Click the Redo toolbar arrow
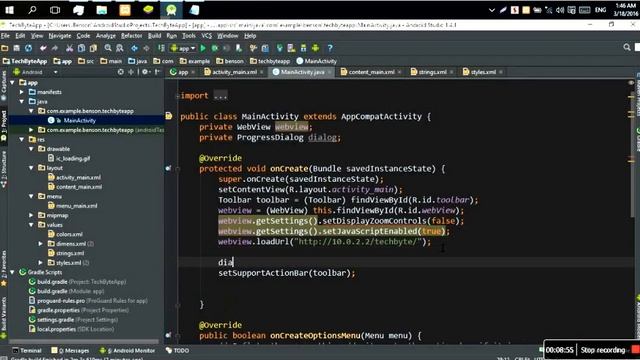This screenshot has height=360, width=640. tap(55, 48)
